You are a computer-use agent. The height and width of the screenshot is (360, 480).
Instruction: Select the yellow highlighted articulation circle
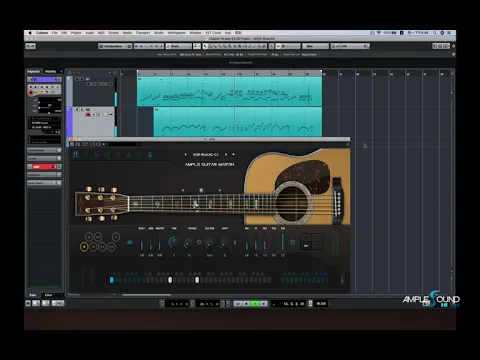84,247
